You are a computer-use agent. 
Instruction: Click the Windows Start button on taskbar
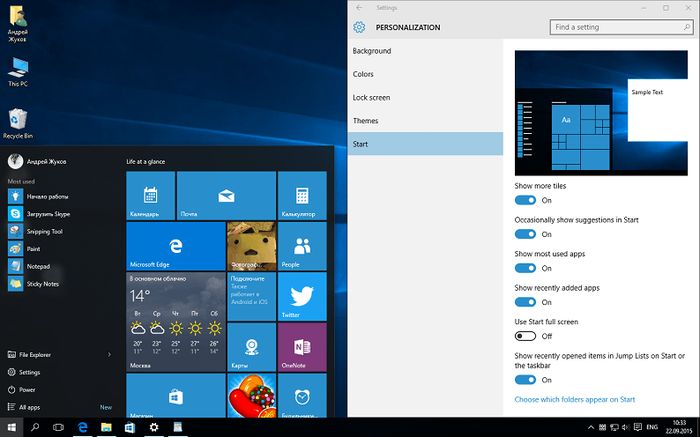(x=11, y=427)
